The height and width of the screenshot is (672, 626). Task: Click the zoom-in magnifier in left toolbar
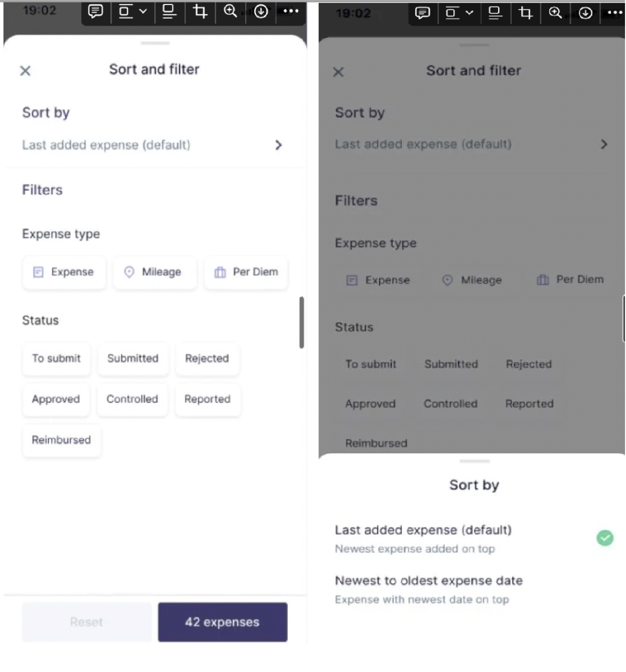(230, 11)
